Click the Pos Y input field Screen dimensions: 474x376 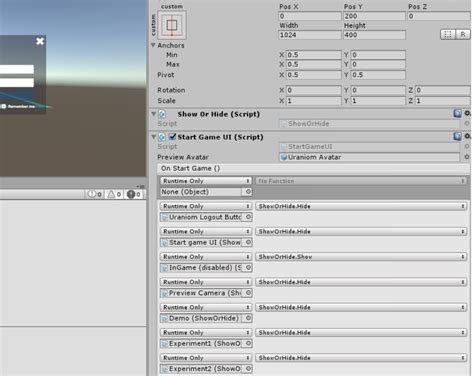tap(374, 16)
